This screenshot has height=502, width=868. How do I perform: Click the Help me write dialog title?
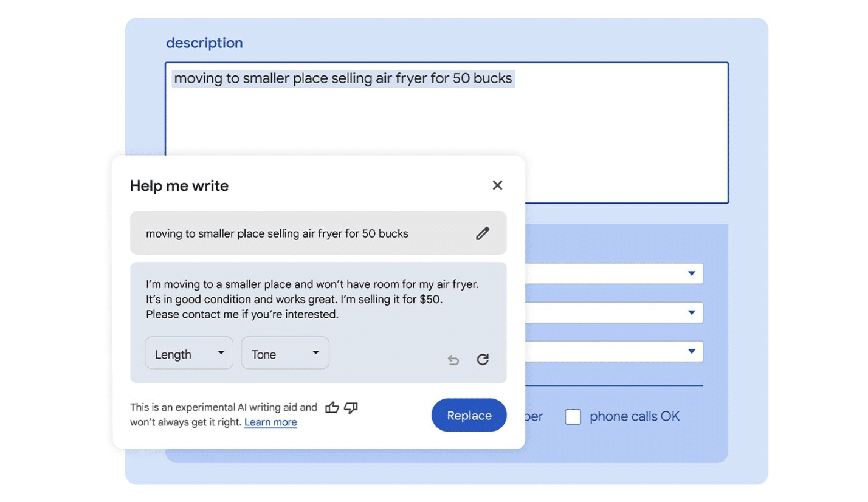pyautogui.click(x=179, y=186)
